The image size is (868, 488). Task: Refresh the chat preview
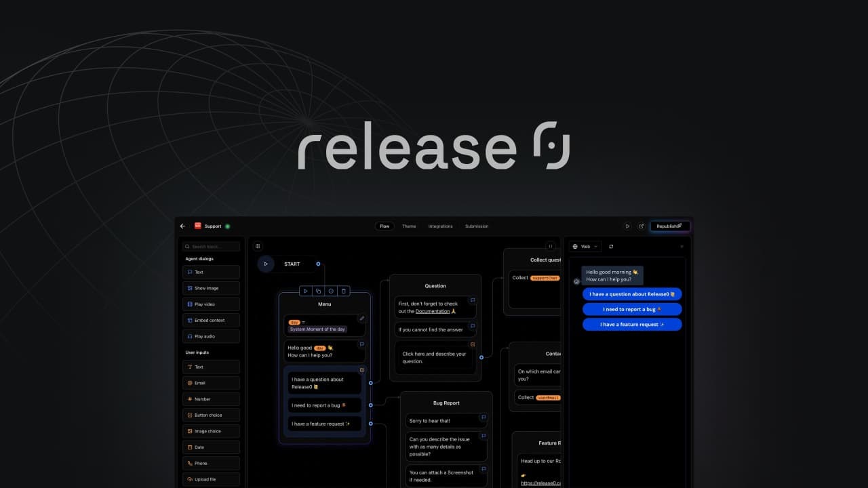611,246
